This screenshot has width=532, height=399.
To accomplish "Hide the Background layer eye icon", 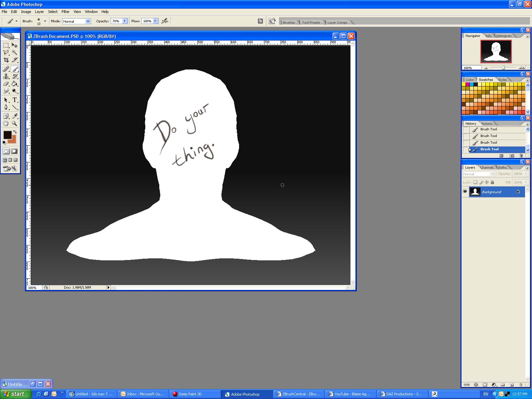I will (x=465, y=192).
